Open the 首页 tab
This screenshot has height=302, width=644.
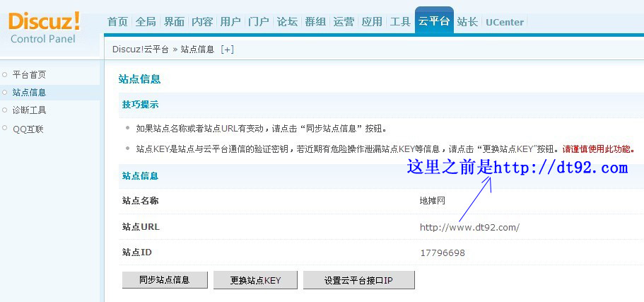(117, 22)
